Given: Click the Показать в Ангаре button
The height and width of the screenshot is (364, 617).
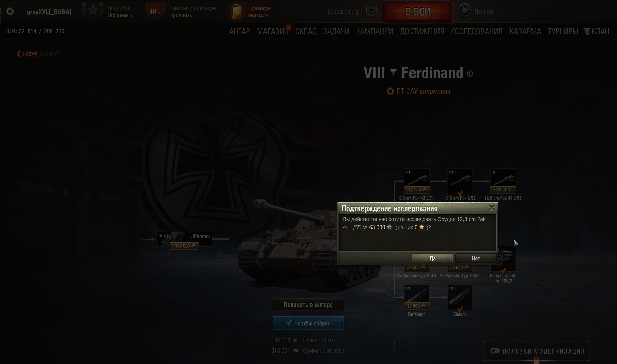Looking at the screenshot, I should click(x=308, y=305).
